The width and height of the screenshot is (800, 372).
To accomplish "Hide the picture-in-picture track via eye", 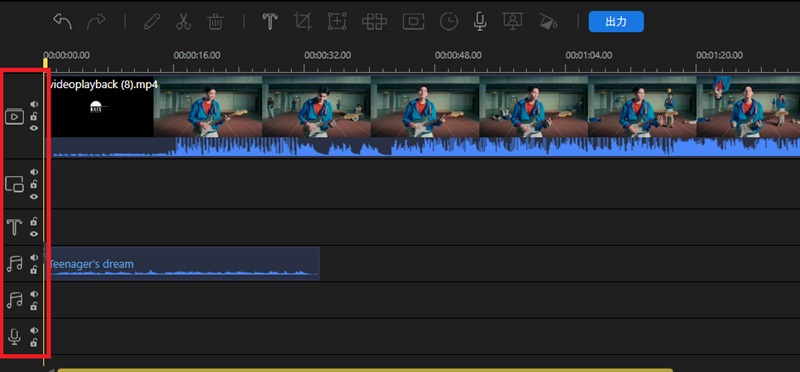I will pos(34,196).
